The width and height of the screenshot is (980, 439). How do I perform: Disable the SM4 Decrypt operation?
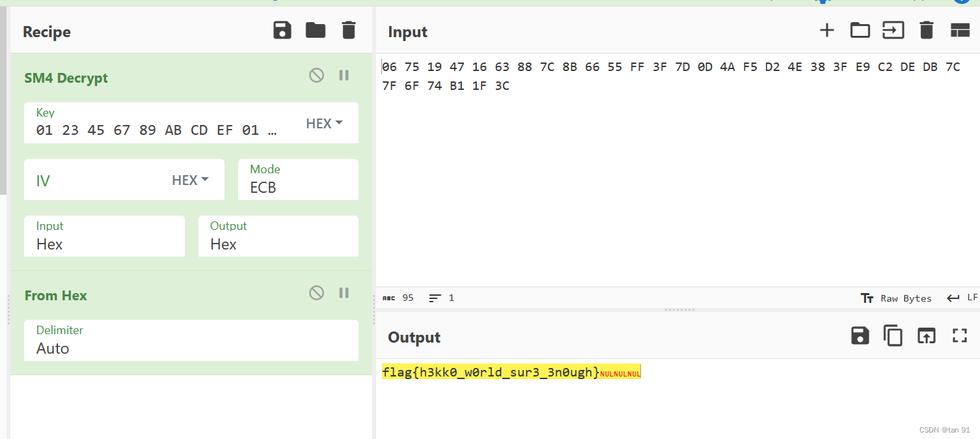click(x=316, y=76)
